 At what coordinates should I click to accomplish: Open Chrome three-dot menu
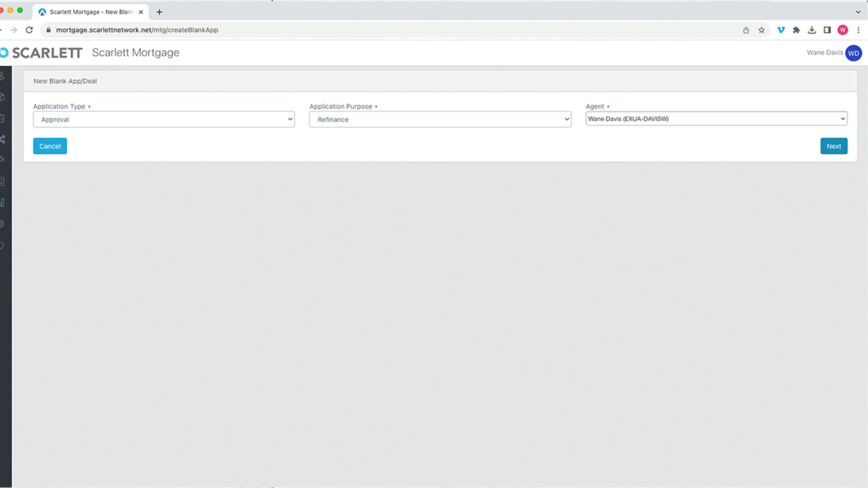pos(858,30)
